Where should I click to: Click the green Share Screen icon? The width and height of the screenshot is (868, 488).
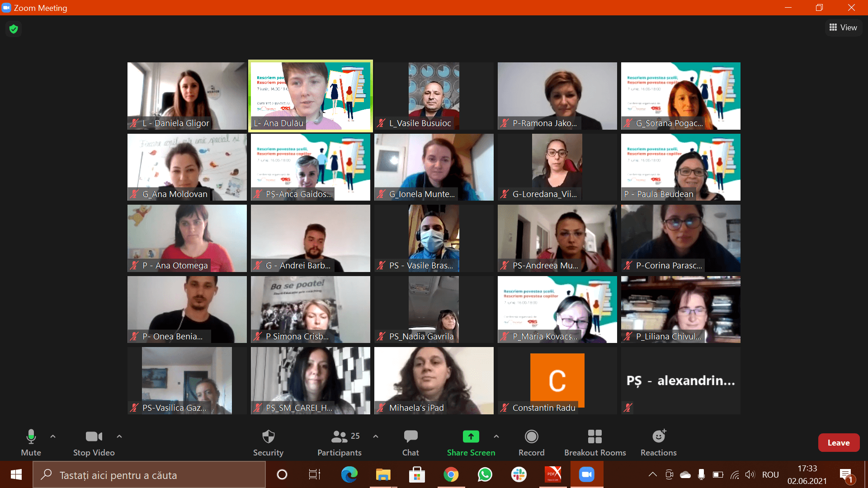[x=471, y=436]
